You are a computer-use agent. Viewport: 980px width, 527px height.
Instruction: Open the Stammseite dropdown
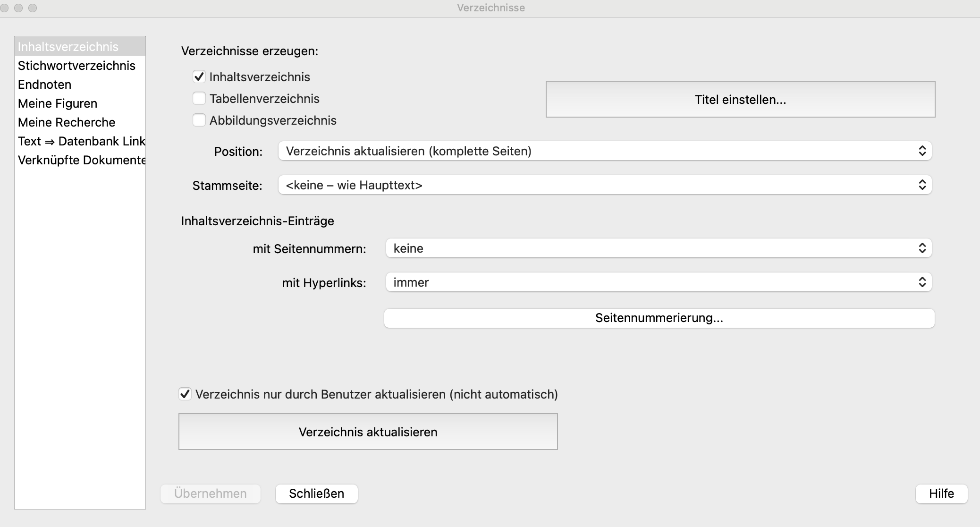point(605,185)
